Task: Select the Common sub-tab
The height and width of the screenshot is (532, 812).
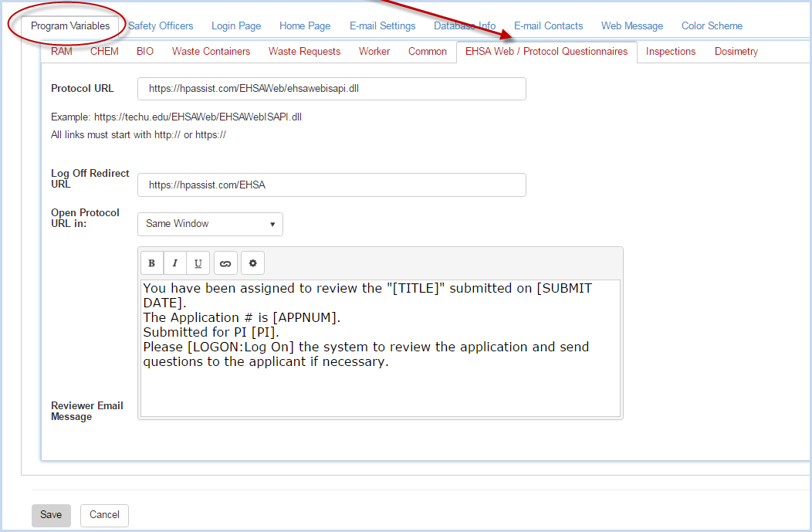Action: tap(428, 51)
